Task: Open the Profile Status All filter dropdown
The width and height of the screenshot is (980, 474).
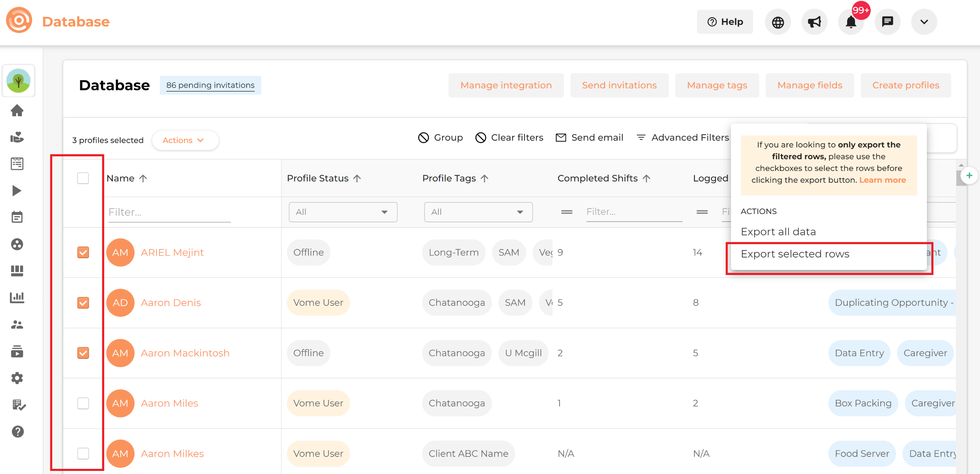Action: point(343,212)
